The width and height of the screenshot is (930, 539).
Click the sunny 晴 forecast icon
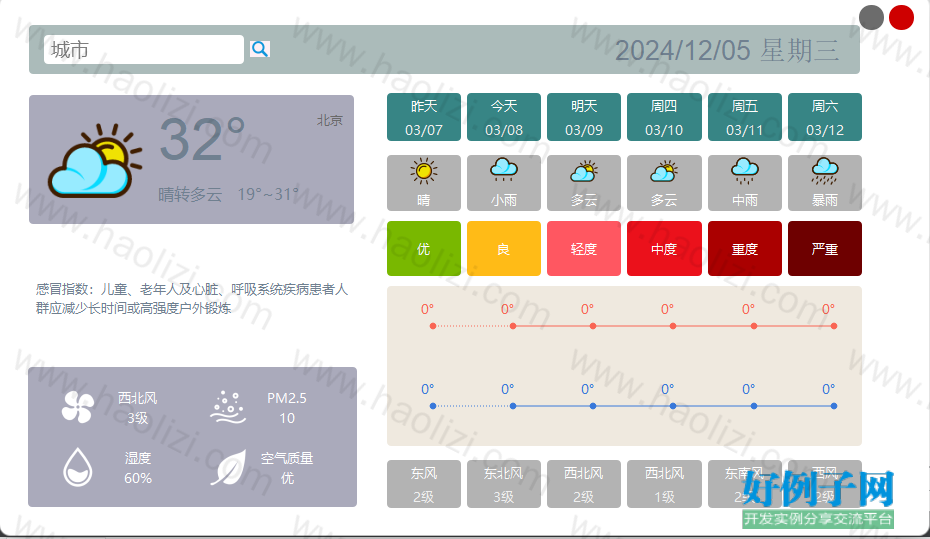click(423, 171)
